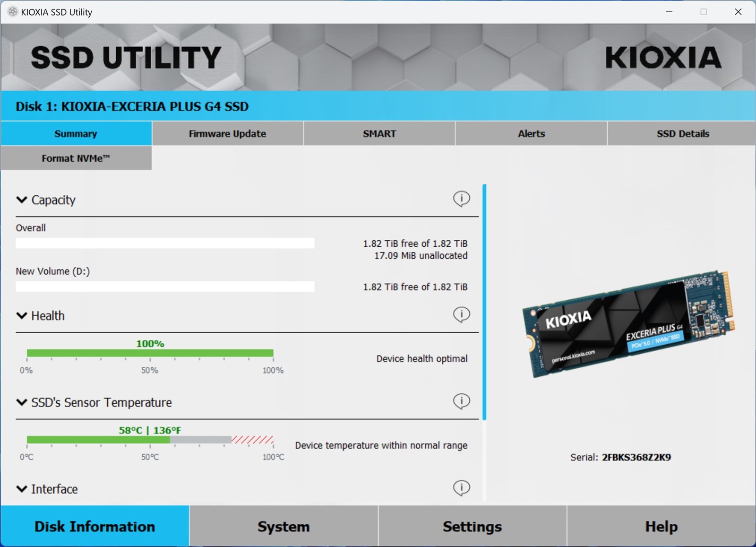Open the Health section info icon
756x547 pixels.
(461, 314)
